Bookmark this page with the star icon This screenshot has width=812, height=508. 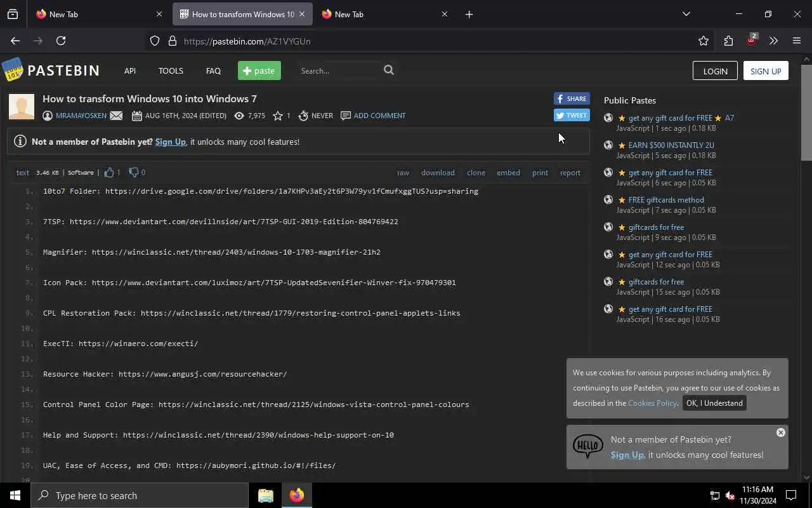point(704,41)
